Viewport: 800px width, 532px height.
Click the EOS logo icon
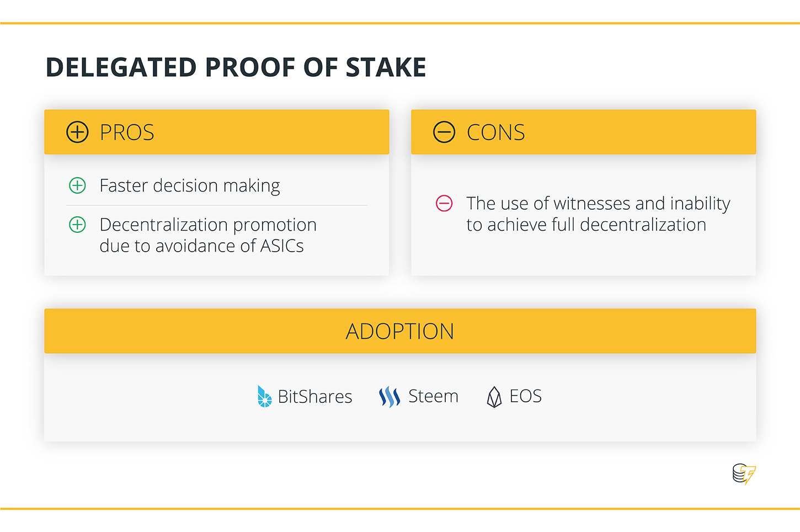494,396
